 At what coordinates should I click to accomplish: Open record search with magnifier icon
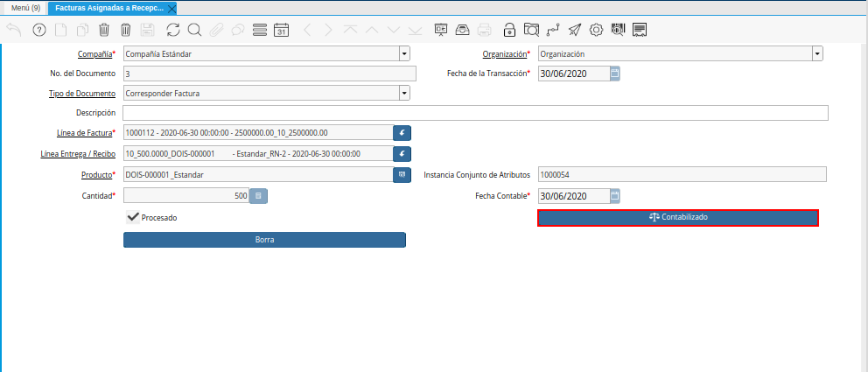pos(194,30)
